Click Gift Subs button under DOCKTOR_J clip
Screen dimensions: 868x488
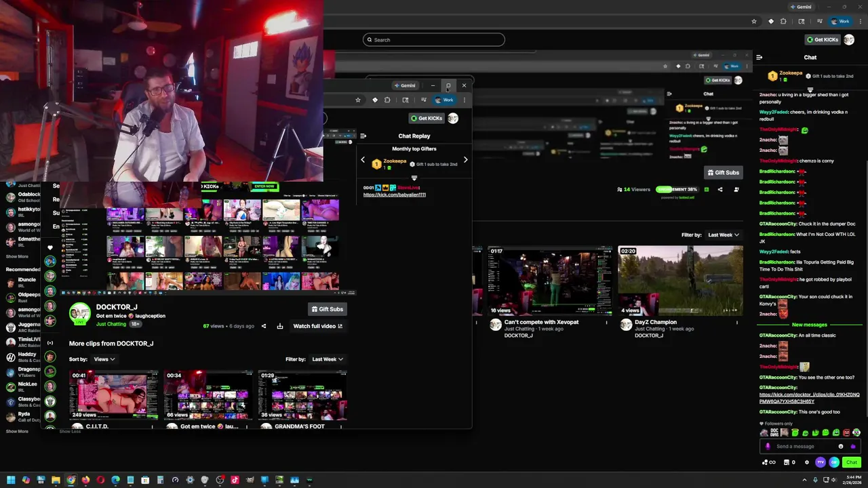point(327,309)
